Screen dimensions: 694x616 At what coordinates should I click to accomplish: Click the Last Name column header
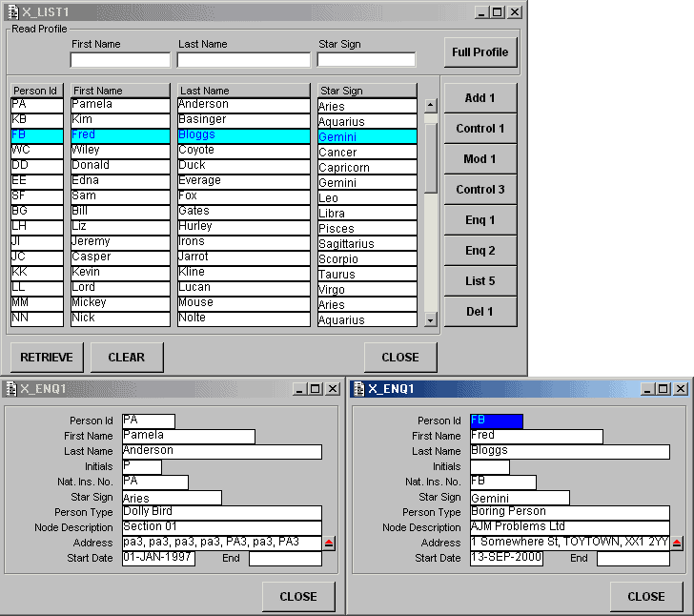click(244, 91)
